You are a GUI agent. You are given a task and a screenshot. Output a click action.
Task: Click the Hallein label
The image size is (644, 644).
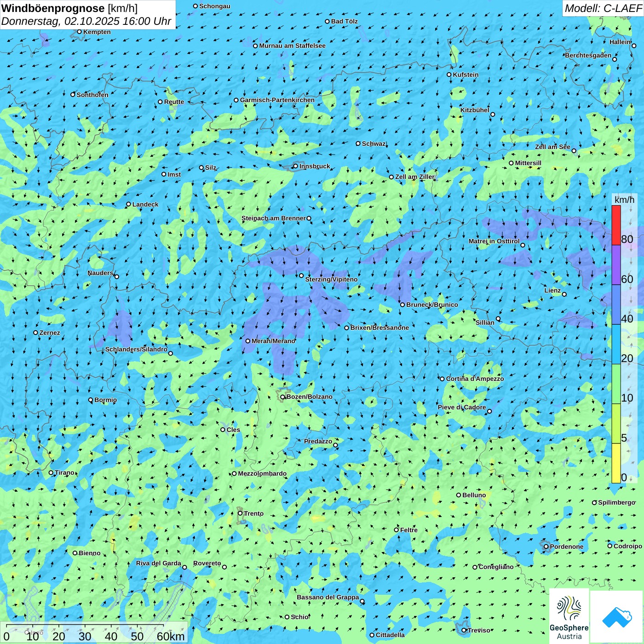(x=620, y=42)
